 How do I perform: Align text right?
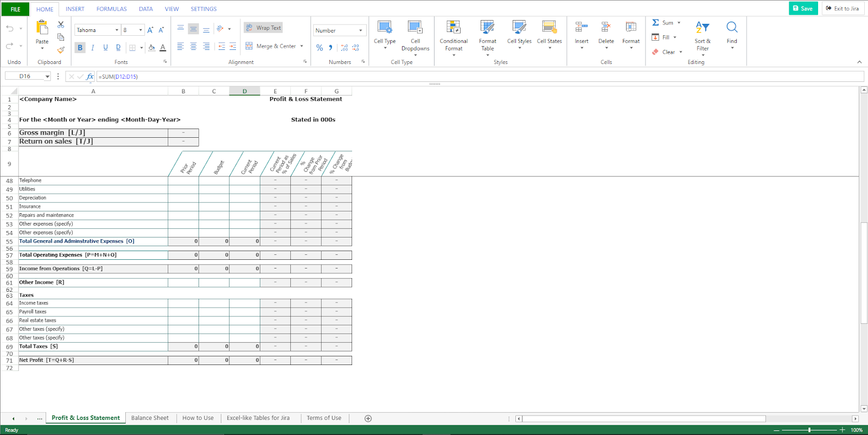[206, 47]
